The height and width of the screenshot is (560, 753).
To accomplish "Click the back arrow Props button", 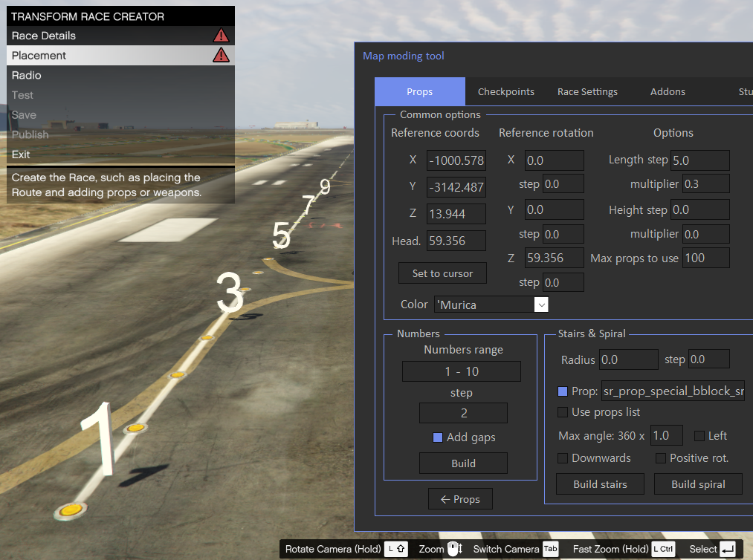I will click(460, 499).
